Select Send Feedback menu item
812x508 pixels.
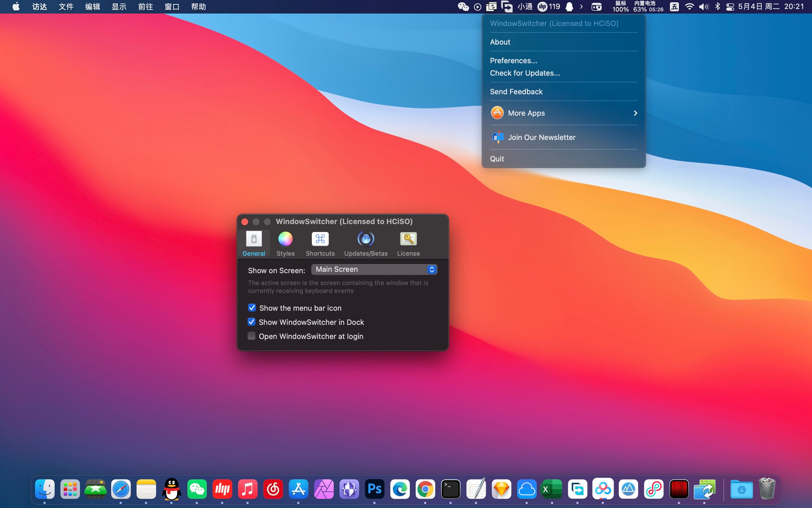tap(564, 92)
